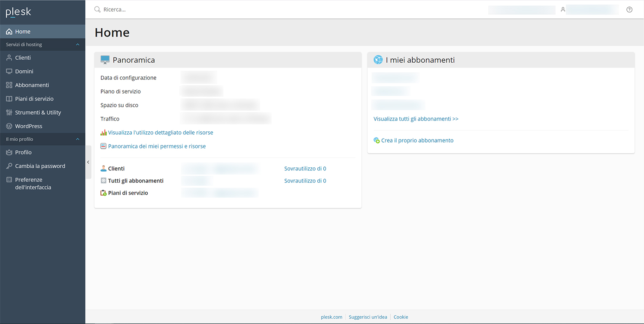Click the user account icon in header
The image size is (644, 324).
563,9
